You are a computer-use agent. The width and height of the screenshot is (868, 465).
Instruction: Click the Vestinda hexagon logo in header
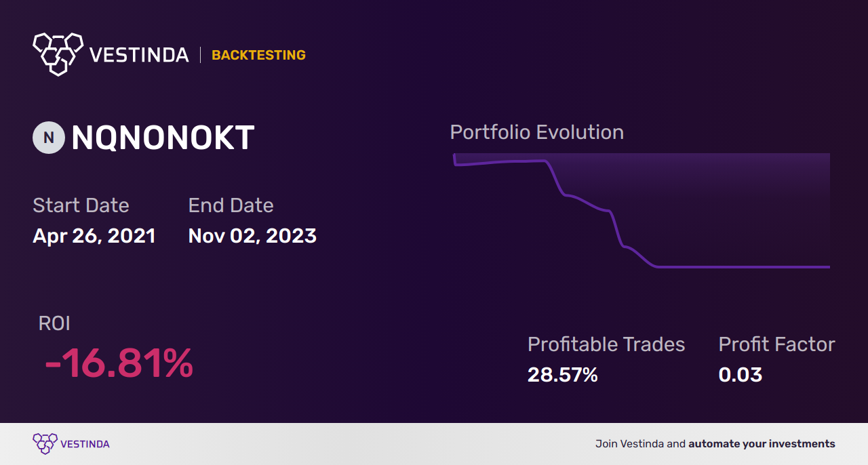click(x=58, y=53)
